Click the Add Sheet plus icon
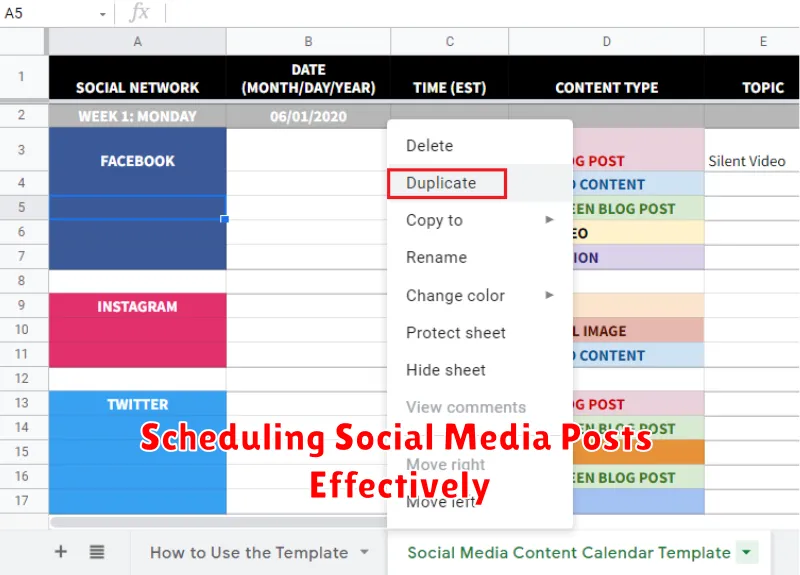This screenshot has width=800, height=575. (x=61, y=552)
